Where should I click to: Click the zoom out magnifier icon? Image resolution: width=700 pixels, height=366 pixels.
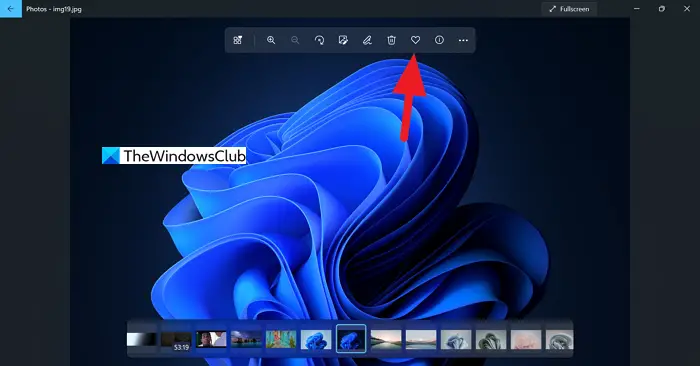click(x=295, y=40)
